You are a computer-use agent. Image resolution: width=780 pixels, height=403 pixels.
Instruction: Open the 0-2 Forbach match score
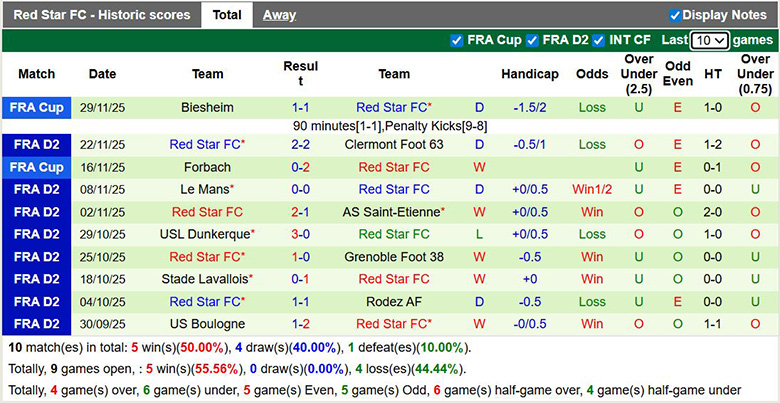[x=300, y=167]
